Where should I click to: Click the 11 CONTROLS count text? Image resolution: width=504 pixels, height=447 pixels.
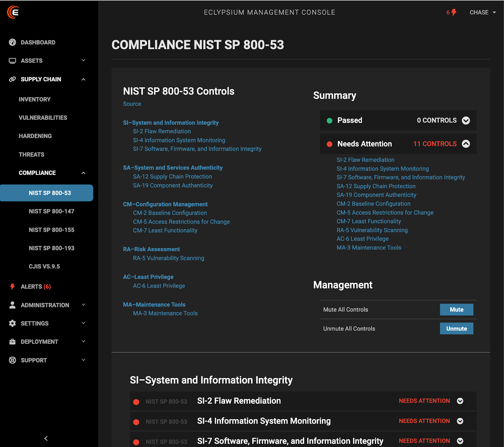[x=435, y=144]
